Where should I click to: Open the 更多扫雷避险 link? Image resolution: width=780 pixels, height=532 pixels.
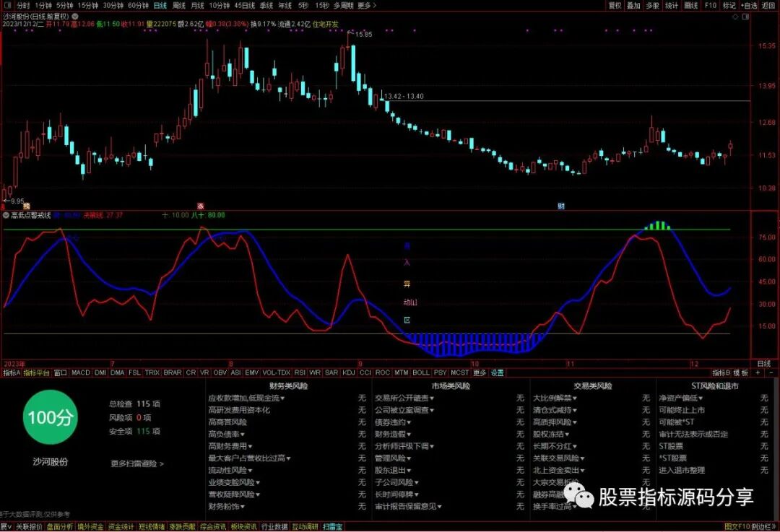tap(136, 463)
